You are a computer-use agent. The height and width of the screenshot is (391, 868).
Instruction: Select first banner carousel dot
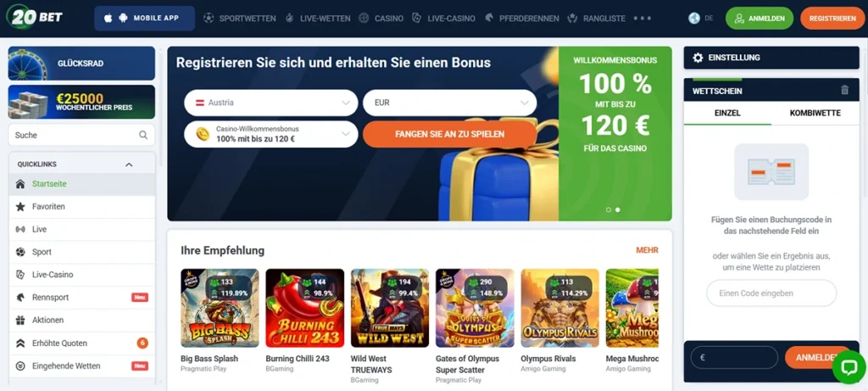click(x=609, y=209)
